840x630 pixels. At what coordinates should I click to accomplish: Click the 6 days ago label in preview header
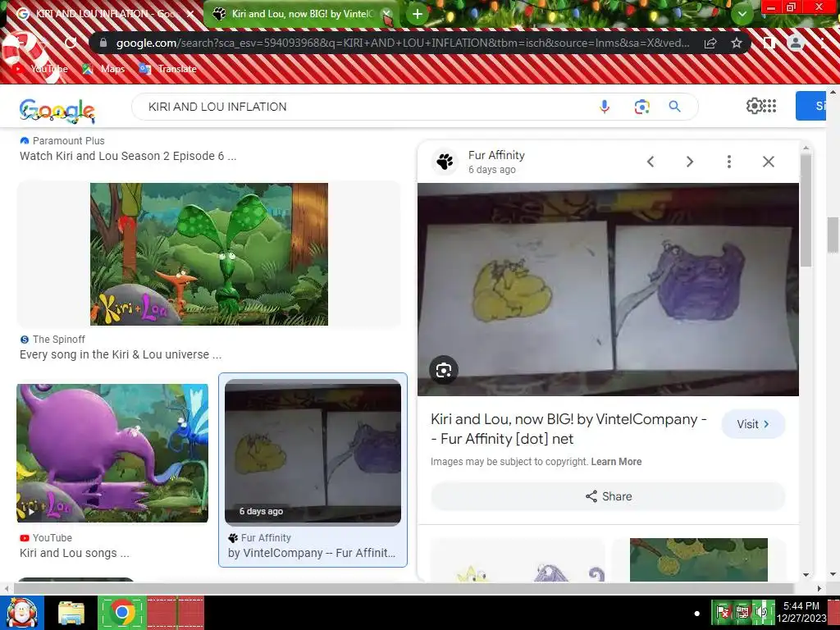click(492, 169)
